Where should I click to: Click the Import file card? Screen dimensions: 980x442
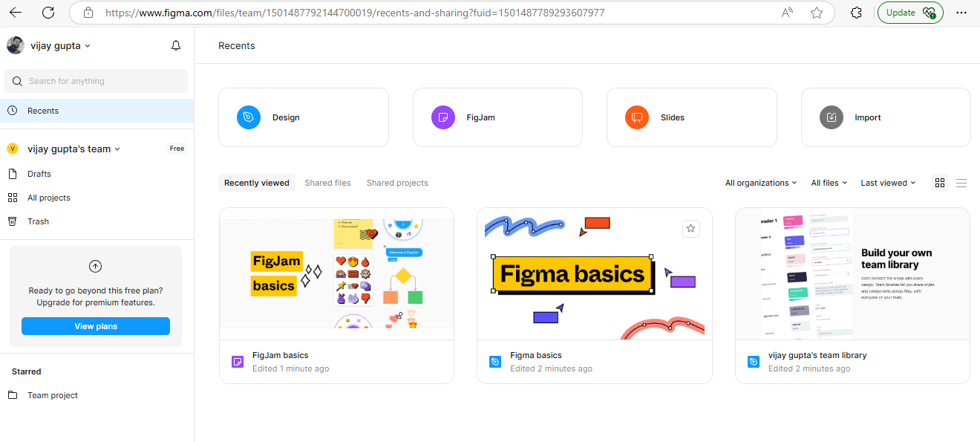pos(886,117)
